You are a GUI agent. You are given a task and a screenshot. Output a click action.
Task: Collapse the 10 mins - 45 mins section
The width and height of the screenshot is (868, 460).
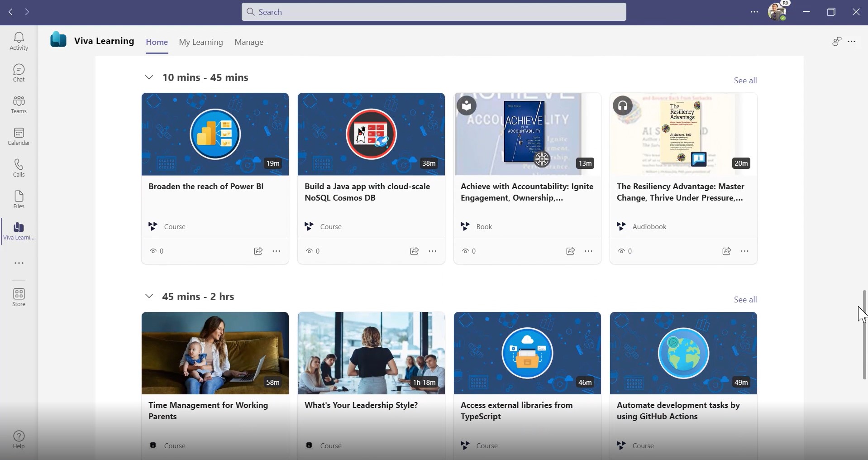coord(149,77)
